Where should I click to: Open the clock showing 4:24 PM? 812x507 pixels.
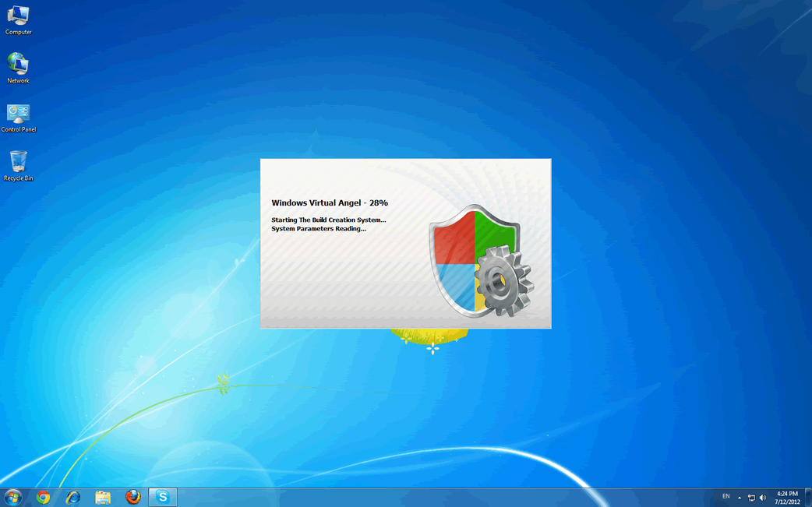[x=787, y=498]
